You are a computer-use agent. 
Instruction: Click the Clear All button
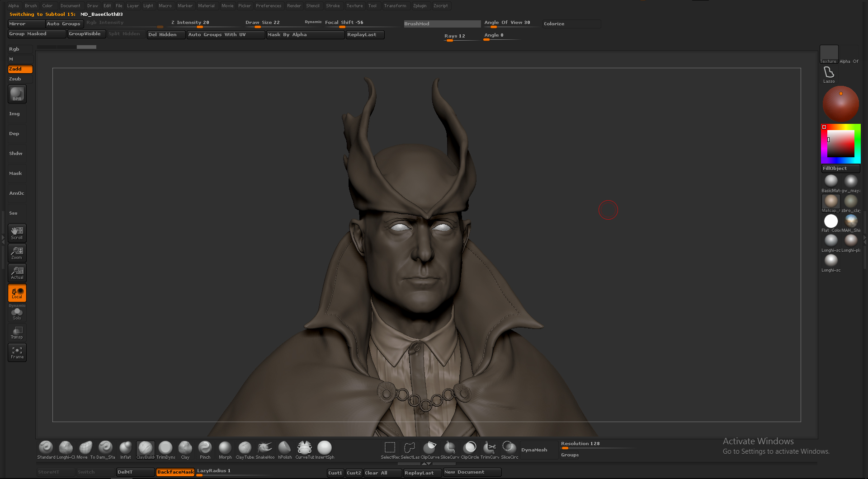click(383, 473)
